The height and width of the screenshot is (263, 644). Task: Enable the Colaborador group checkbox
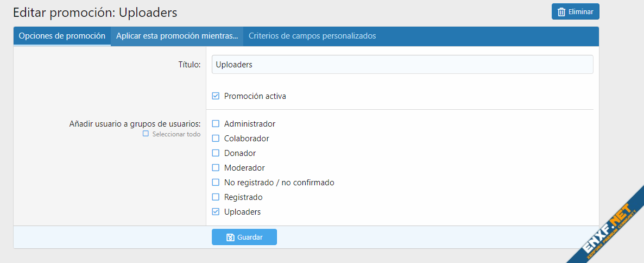pyautogui.click(x=216, y=139)
